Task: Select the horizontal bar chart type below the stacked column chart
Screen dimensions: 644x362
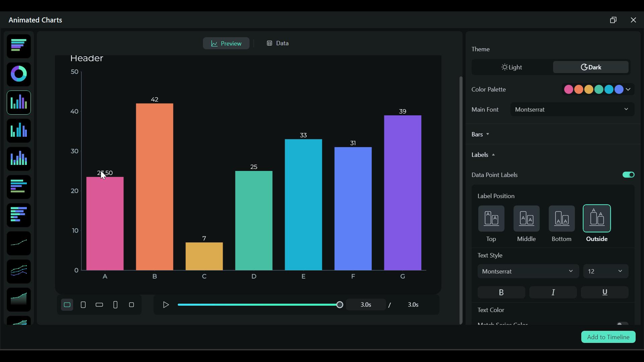Action: [x=19, y=187]
